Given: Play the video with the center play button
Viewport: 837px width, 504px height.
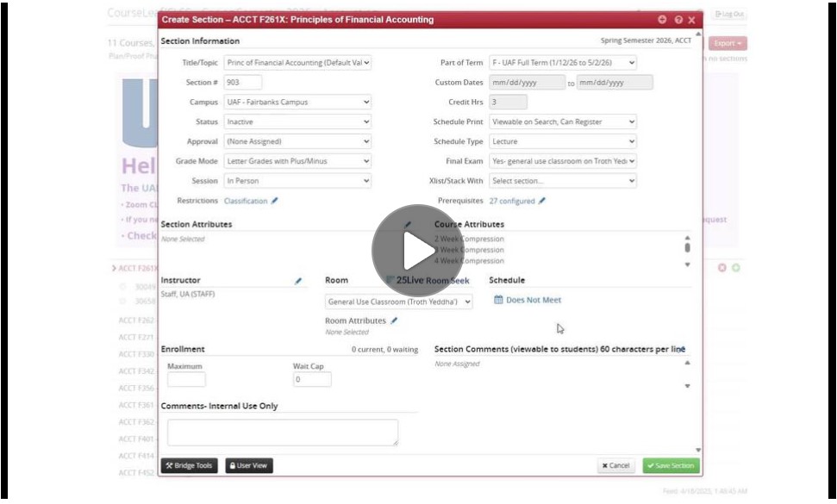Looking at the screenshot, I should 417,251.
